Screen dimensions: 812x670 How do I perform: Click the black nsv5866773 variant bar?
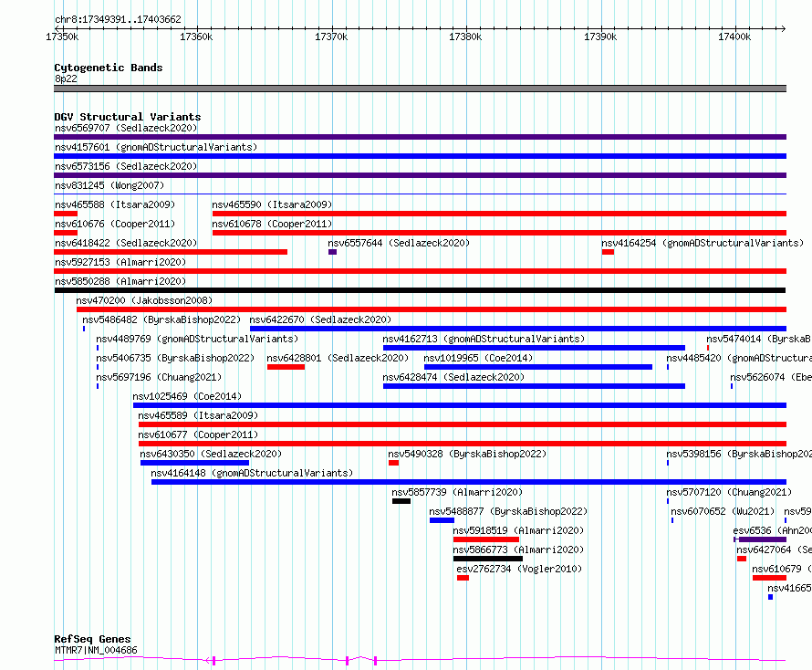coord(488,559)
